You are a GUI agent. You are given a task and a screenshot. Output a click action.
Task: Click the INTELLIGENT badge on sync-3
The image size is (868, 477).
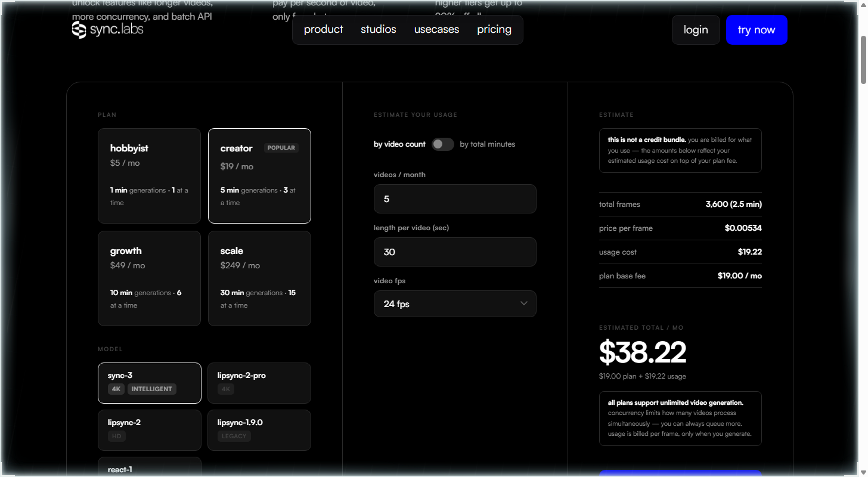click(x=152, y=389)
